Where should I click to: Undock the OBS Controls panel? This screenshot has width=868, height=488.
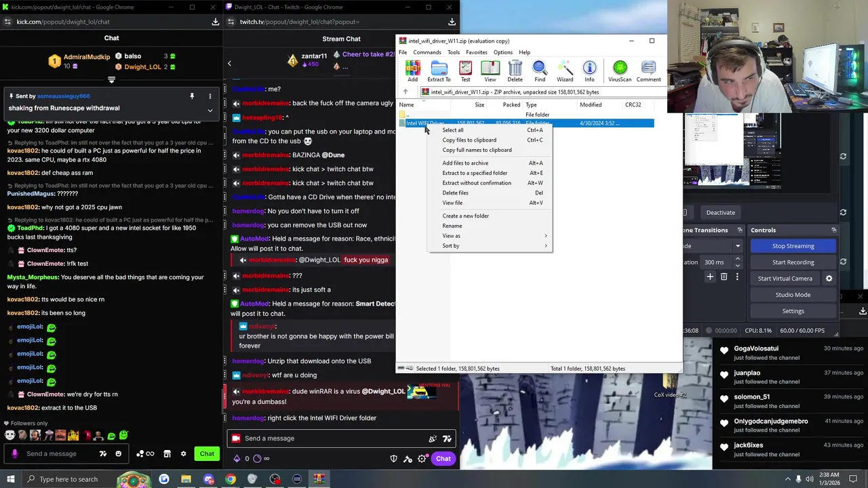(834, 230)
